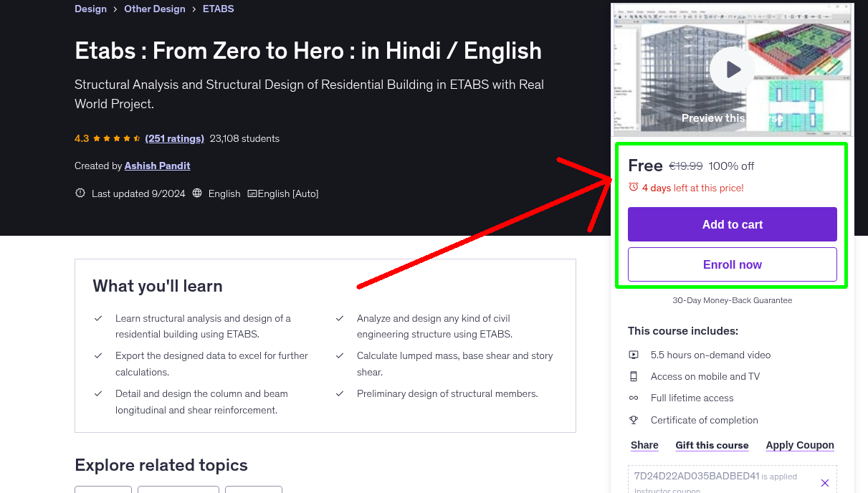Screen dimensions: 868x493
Task: Click the mobile device access icon
Action: tap(634, 376)
